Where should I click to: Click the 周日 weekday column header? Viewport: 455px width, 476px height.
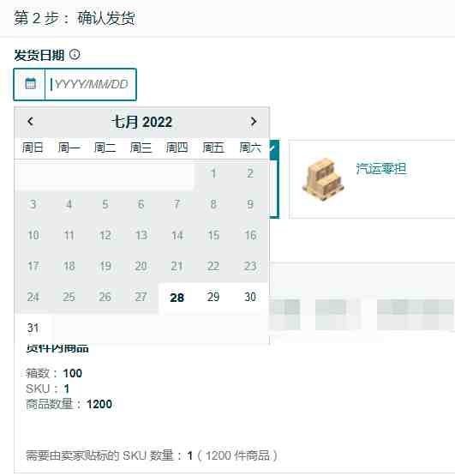[33, 148]
